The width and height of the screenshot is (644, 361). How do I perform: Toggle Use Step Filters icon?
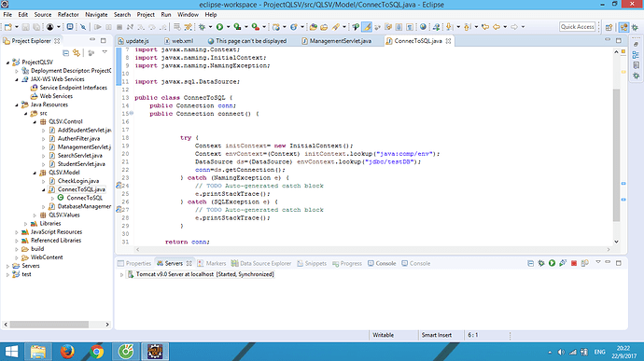click(x=188, y=27)
